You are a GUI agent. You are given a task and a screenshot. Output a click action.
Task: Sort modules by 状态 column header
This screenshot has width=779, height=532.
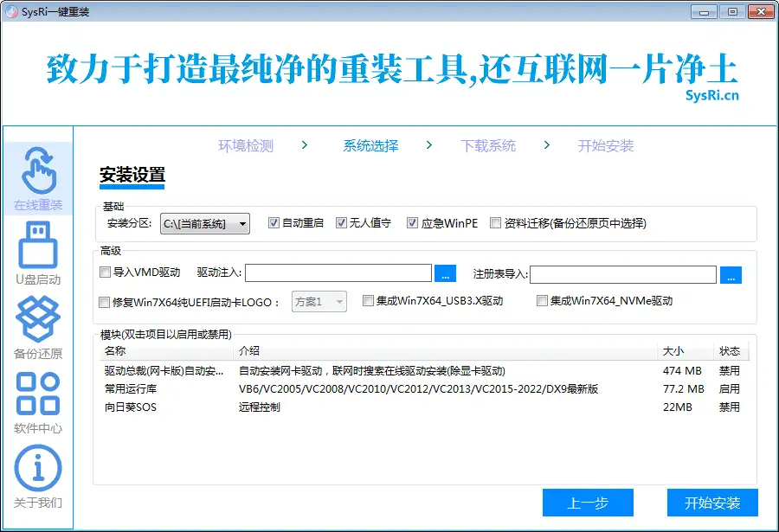coord(731,351)
